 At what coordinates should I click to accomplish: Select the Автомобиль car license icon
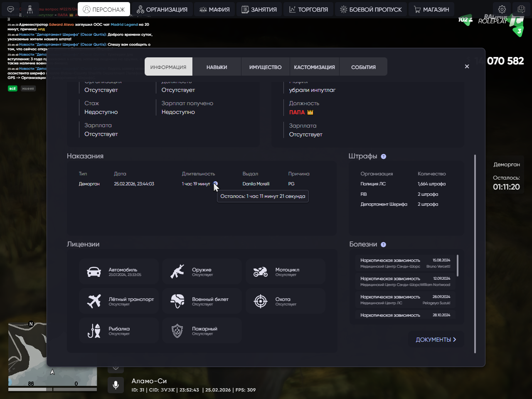(x=94, y=272)
